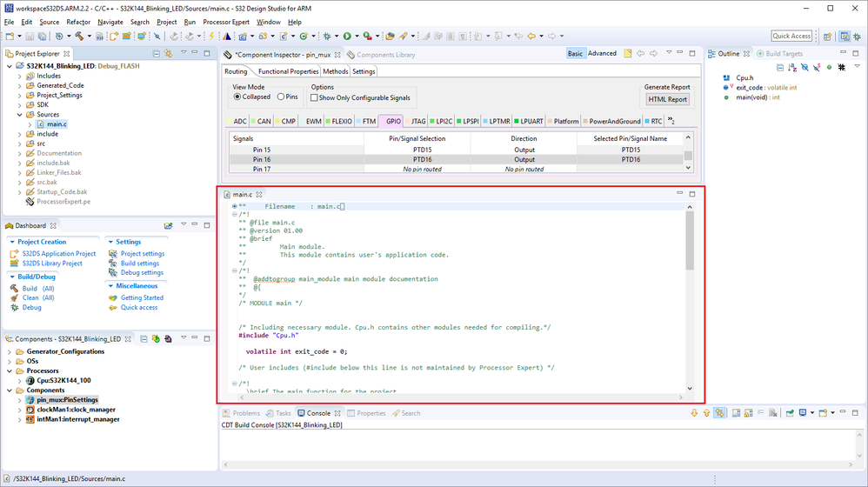
Task: Expand Generator_Configurations in Components
Action: [10, 351]
